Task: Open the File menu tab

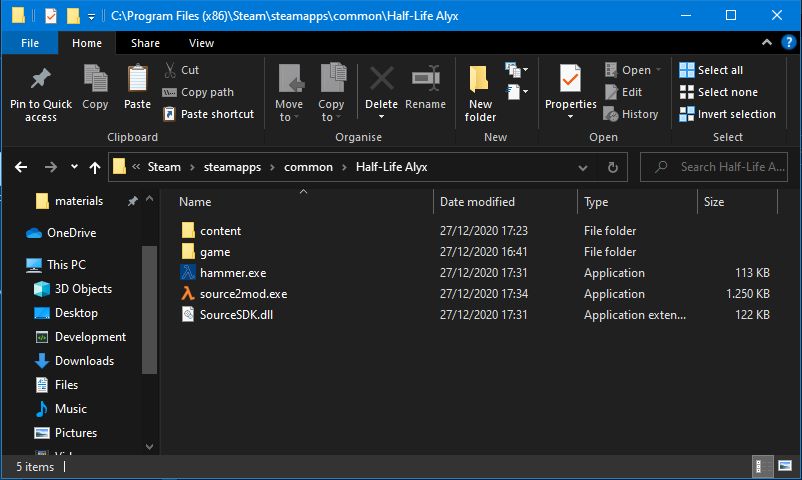Action: (x=30, y=43)
